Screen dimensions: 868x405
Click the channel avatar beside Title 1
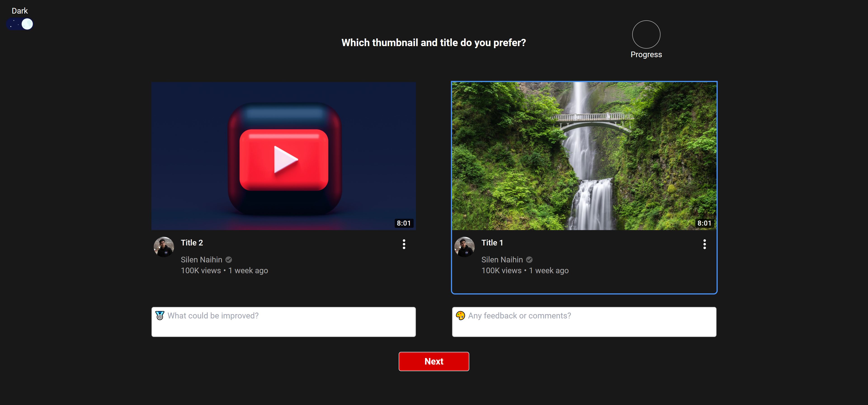coord(464,247)
